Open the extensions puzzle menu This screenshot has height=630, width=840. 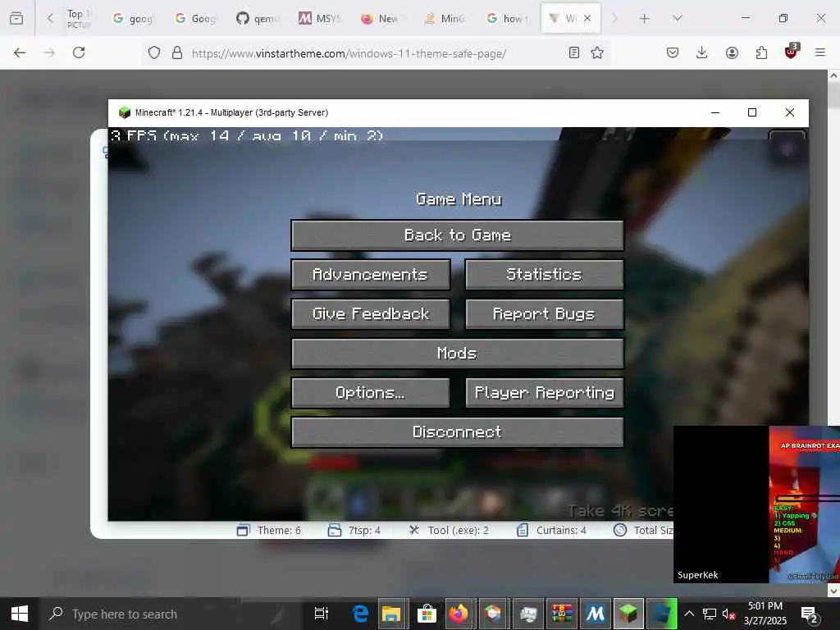pos(761,52)
